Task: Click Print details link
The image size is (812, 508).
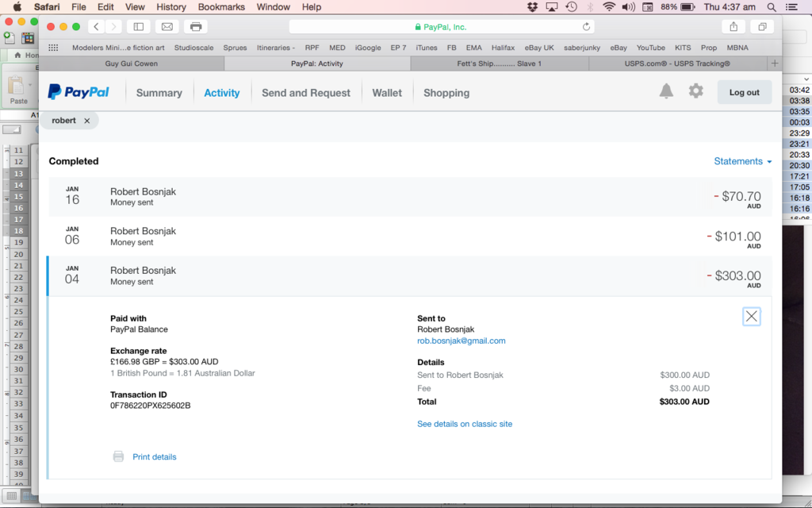Action: (x=155, y=456)
